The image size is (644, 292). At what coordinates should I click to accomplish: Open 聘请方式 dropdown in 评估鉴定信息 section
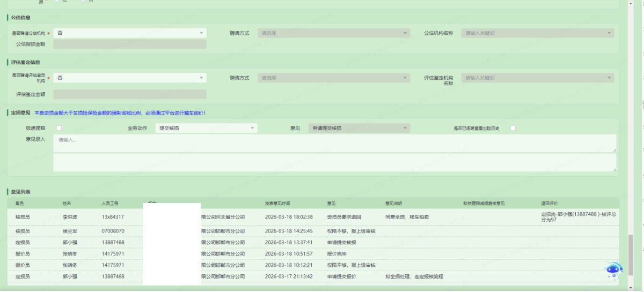[333, 78]
